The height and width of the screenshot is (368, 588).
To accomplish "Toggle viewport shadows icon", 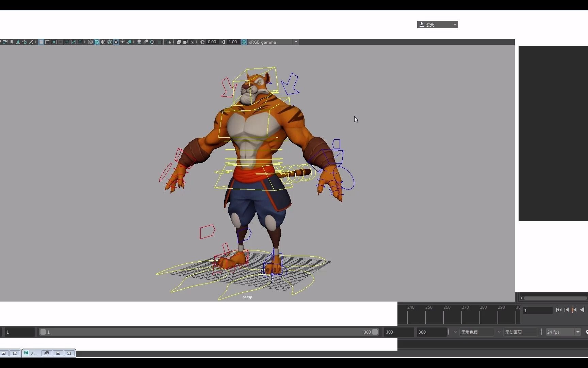I will (129, 42).
